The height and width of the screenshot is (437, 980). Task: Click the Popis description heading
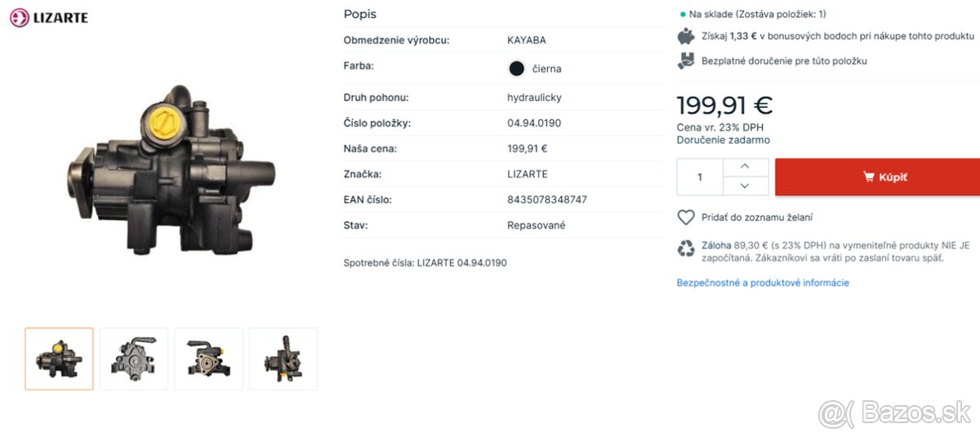(360, 14)
